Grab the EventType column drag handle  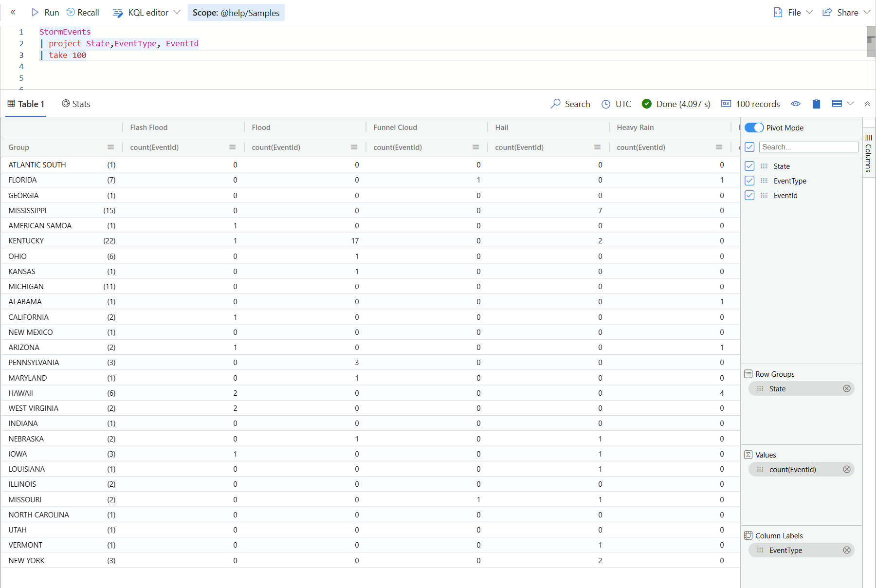(x=764, y=181)
